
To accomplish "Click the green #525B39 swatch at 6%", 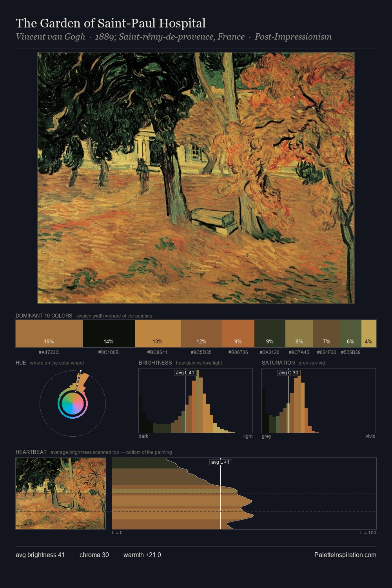I will (x=350, y=334).
